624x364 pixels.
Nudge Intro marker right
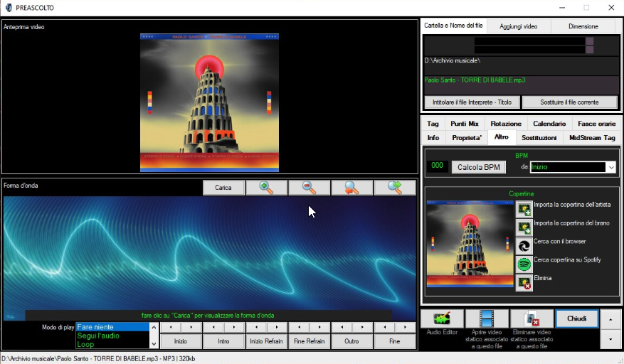pyautogui.click(x=234, y=327)
